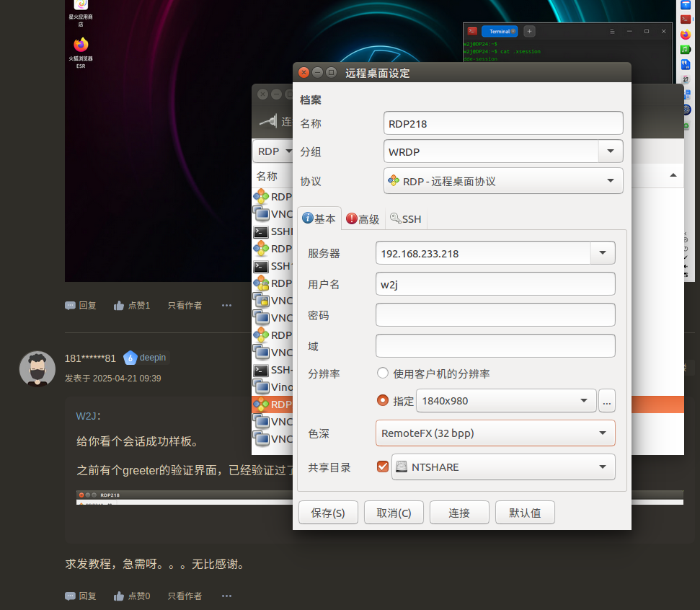Open the green recycle bin in the dock
Screen dimensions: 700x610
click(x=688, y=126)
